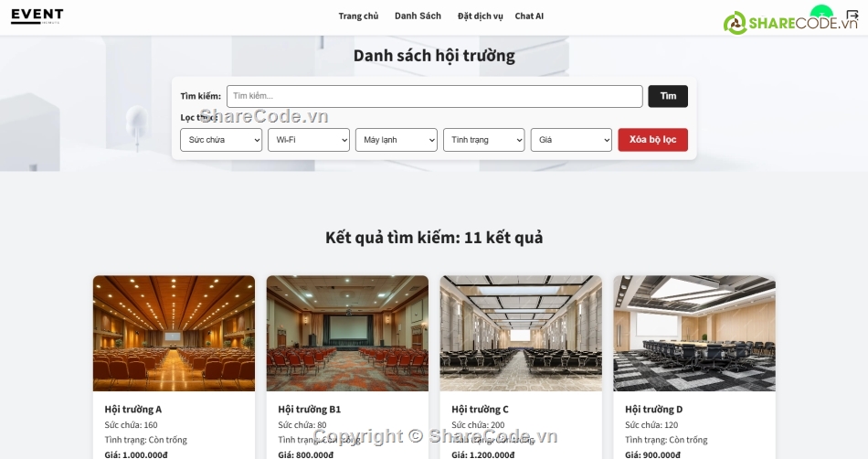This screenshot has height=459, width=868.
Task: Focus the Tìm kiếm search field
Action: coord(434,96)
